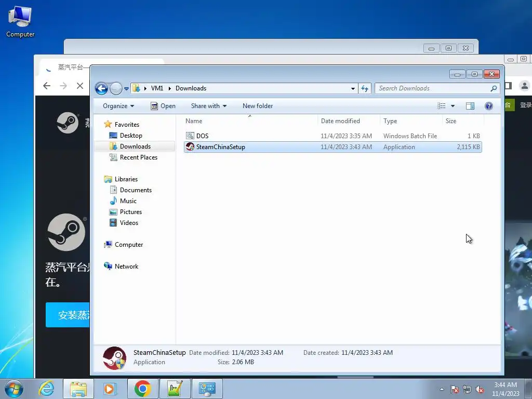The height and width of the screenshot is (399, 532).
Task: Sort by Date modified column header
Action: [340, 121]
